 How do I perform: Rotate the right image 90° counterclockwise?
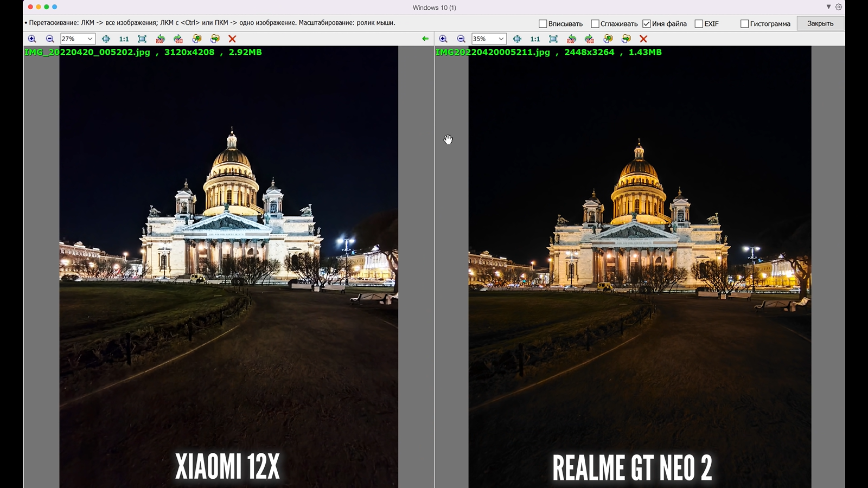(x=571, y=39)
